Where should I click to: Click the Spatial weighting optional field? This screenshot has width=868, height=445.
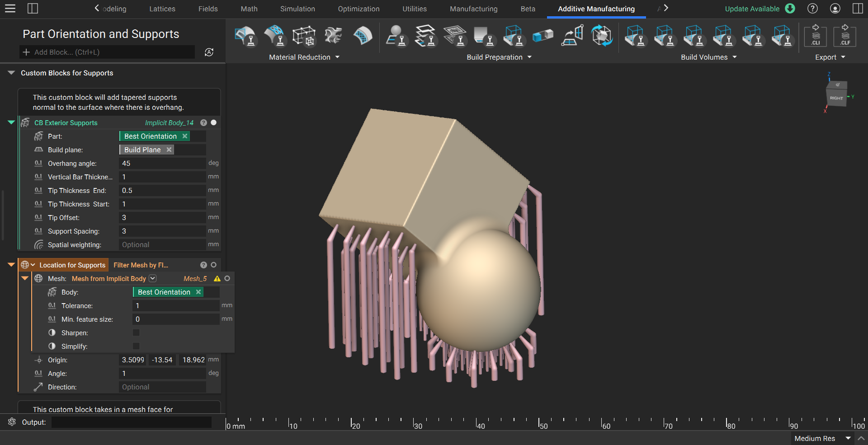point(162,244)
